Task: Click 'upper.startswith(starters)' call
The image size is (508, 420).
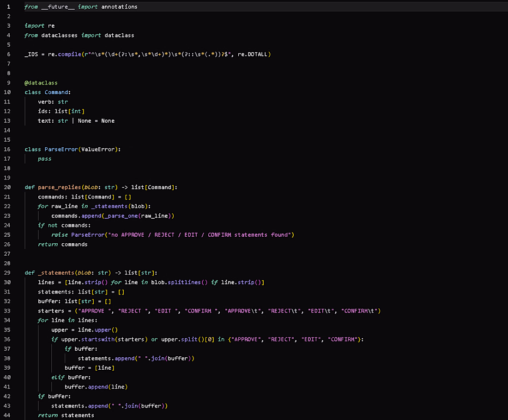Action: (x=104, y=339)
